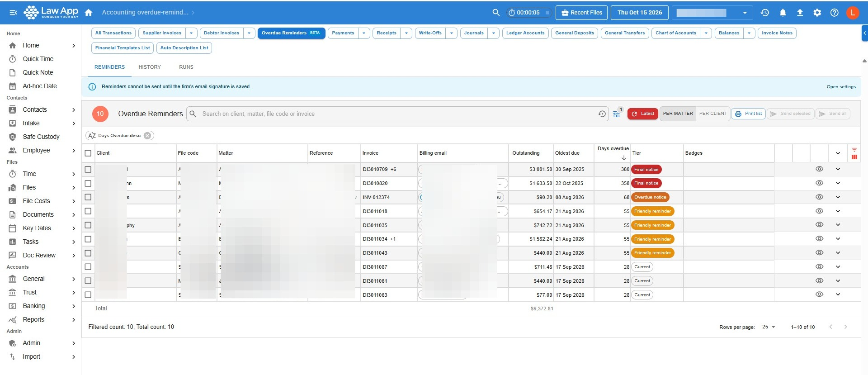Open the user avatar 'L' menu
Viewport: 868px width, 375px height.
(x=853, y=13)
